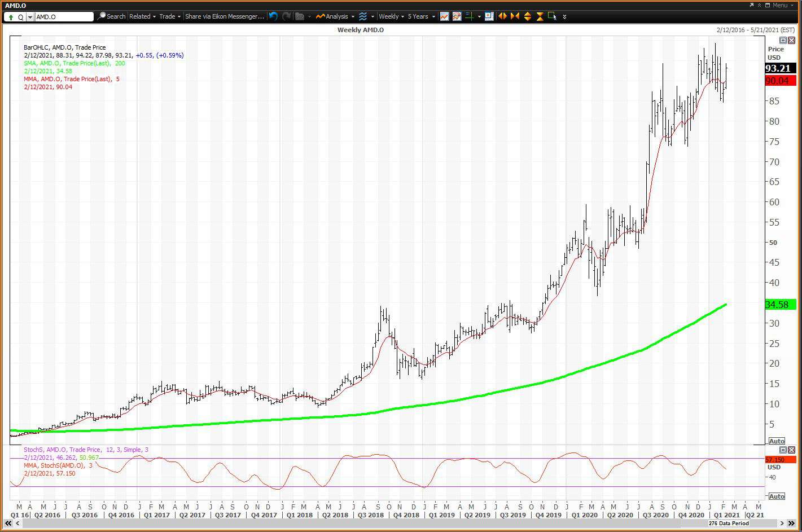Click the pop-out arrow in title bar
The height and width of the screenshot is (532, 802).
752,5
